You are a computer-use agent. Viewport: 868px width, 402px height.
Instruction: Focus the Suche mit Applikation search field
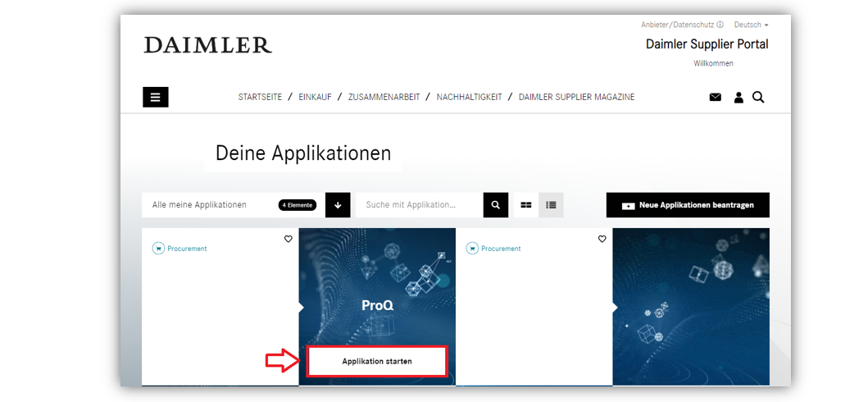point(419,205)
